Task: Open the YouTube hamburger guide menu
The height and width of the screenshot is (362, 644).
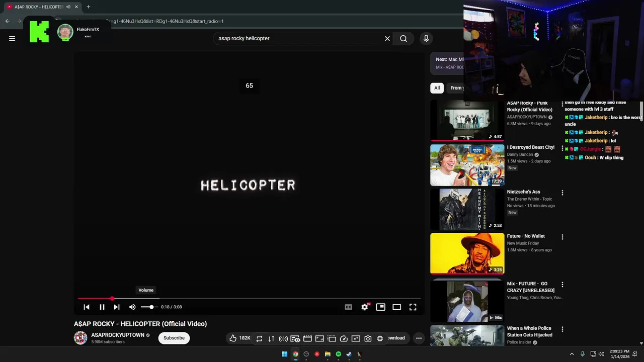Action: (12, 38)
